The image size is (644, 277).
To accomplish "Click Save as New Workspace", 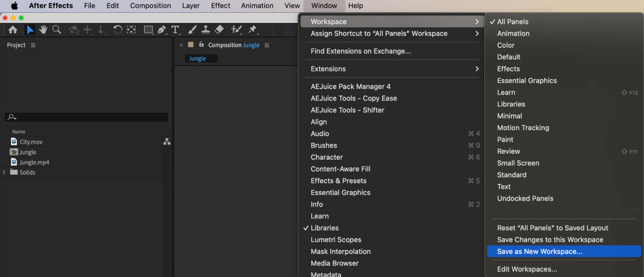I will tap(564, 252).
